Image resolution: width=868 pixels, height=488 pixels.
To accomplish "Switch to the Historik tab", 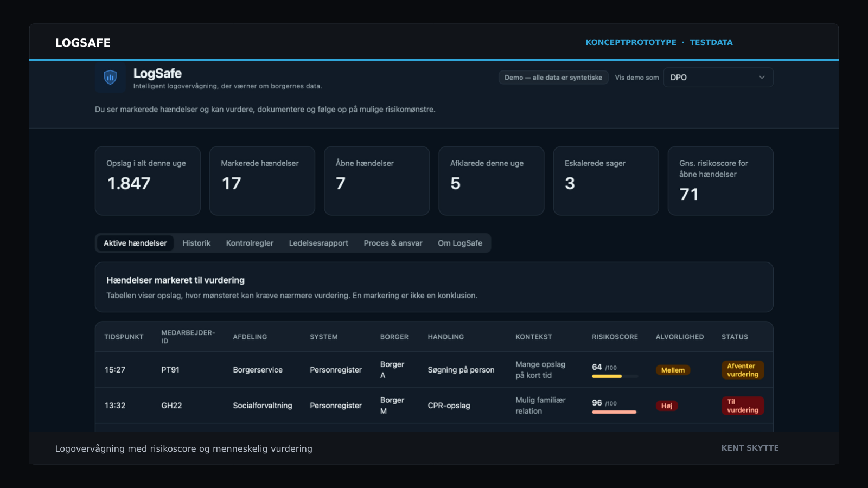I will [x=196, y=243].
